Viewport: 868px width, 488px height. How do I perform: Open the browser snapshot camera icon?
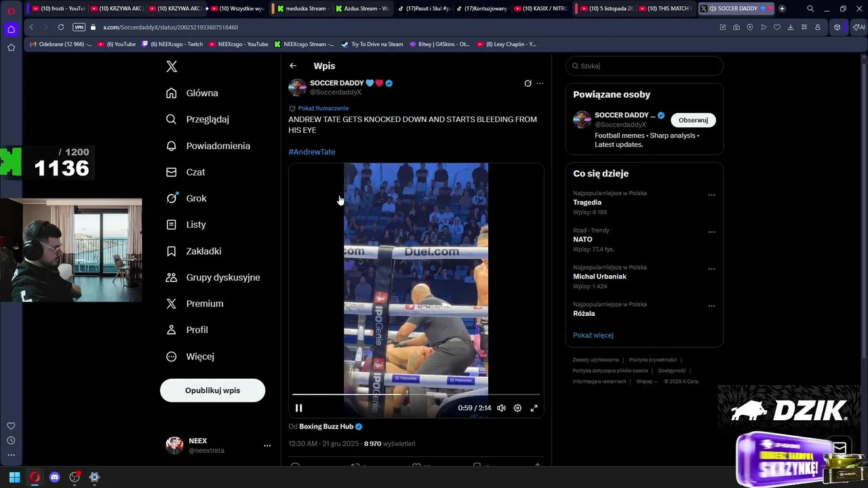(736, 27)
